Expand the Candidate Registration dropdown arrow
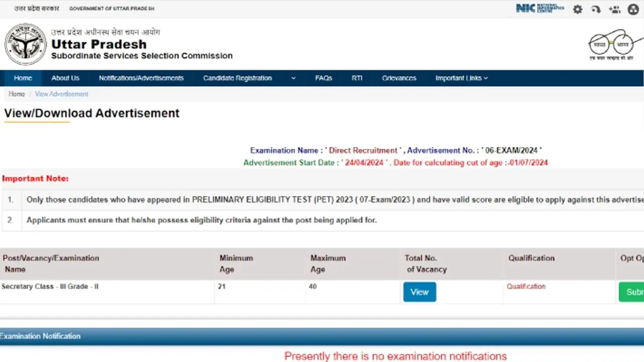This screenshot has width=644, height=362. click(x=293, y=78)
